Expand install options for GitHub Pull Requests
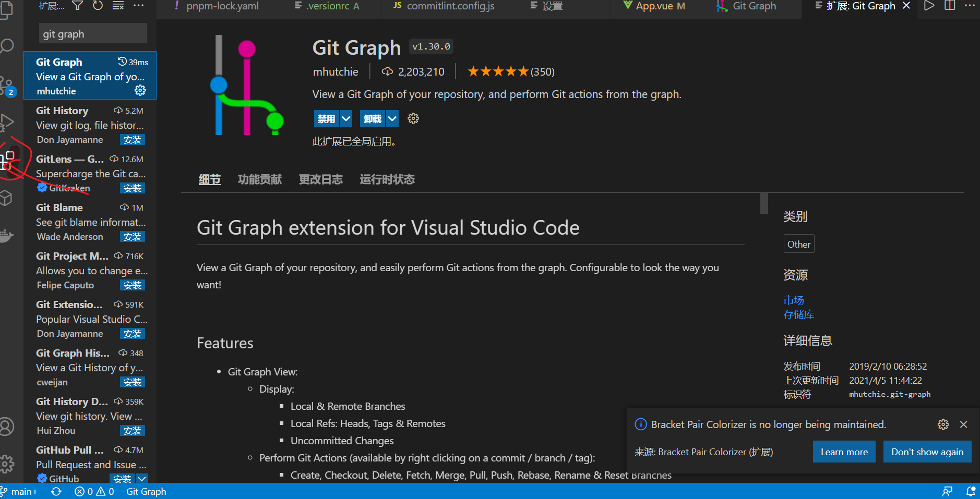The height and width of the screenshot is (499, 980). [x=142, y=479]
